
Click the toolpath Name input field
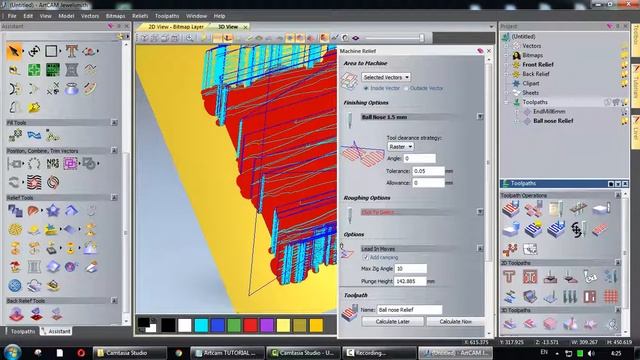pos(409,310)
